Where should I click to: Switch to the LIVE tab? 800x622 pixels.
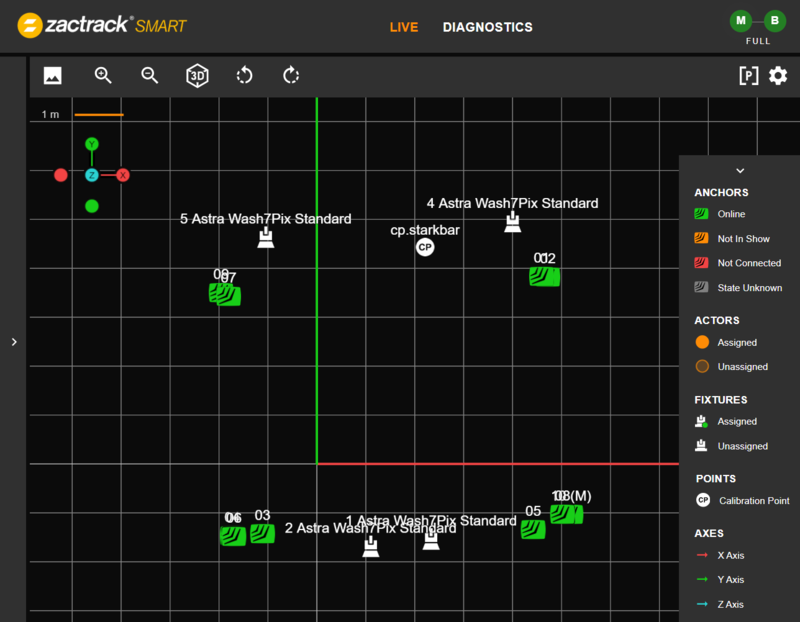point(404,27)
